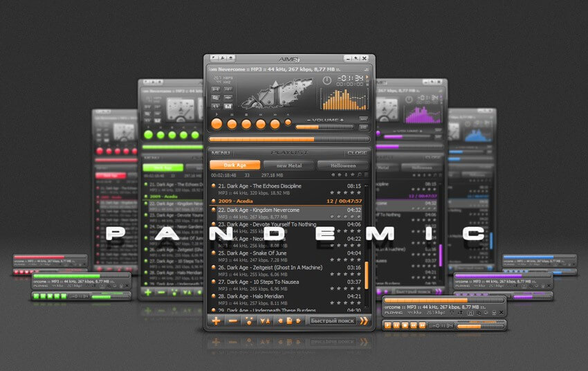Click the orange playlist scrollbar thumb
The width and height of the screenshot is (588, 371).
click(367, 275)
